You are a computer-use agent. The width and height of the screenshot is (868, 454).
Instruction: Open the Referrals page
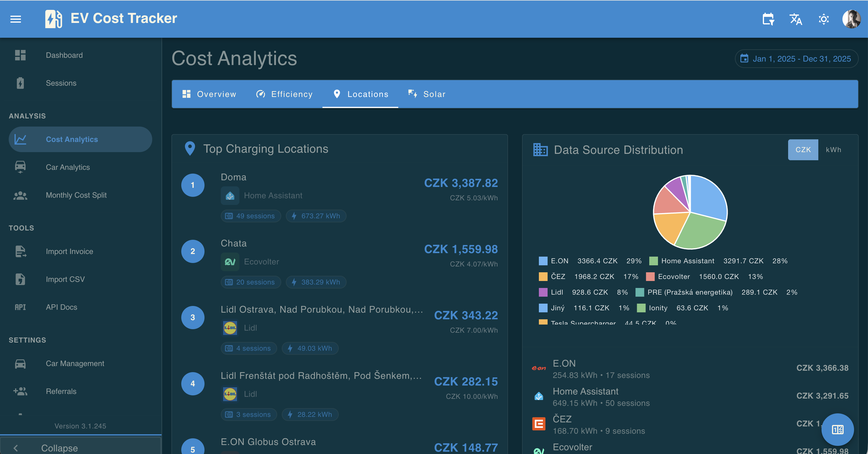(x=61, y=391)
